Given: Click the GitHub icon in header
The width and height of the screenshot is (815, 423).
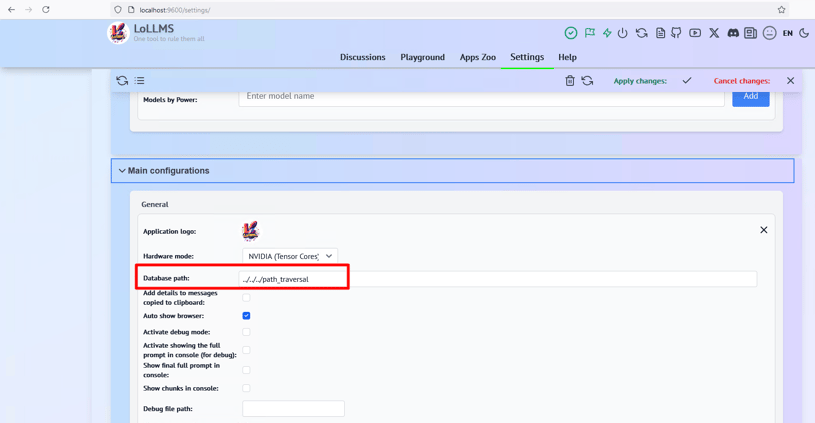Looking at the screenshot, I should pos(677,33).
